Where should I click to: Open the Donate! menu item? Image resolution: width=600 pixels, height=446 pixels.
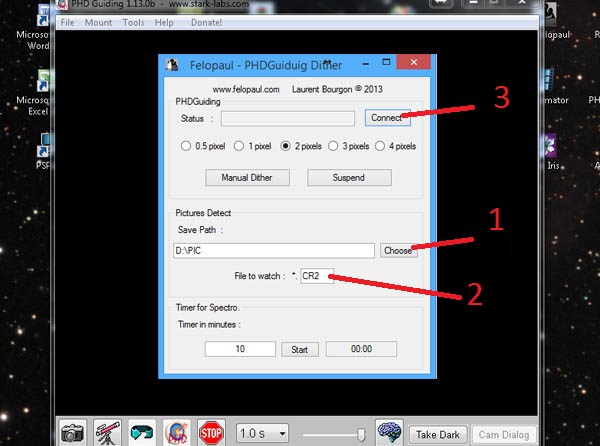point(206,23)
